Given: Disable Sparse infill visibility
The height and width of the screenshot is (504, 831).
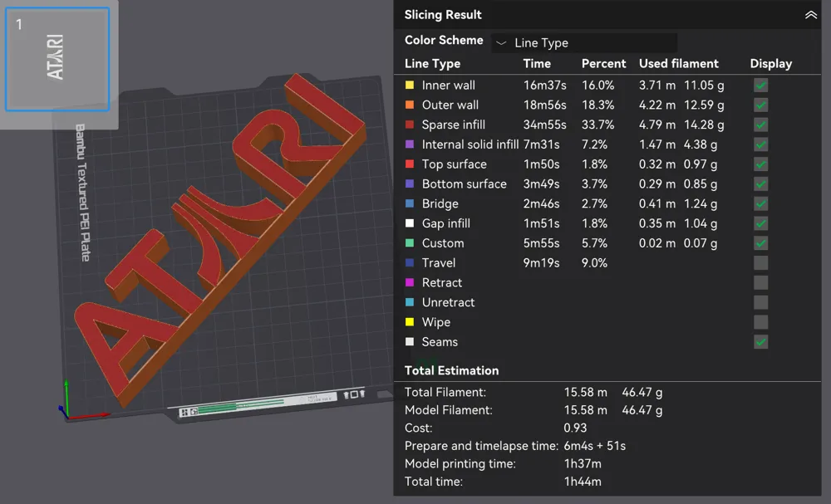Looking at the screenshot, I should pos(760,125).
